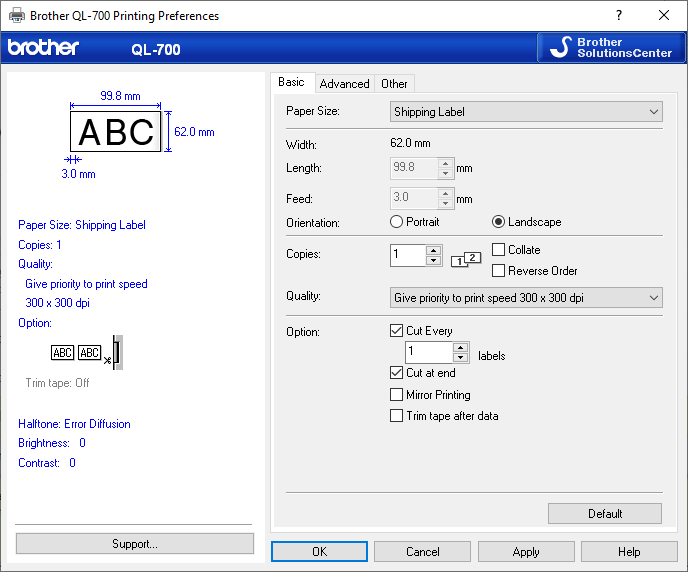The height and width of the screenshot is (572, 688).
Task: Increase Copies with the up arrow
Action: click(434, 250)
